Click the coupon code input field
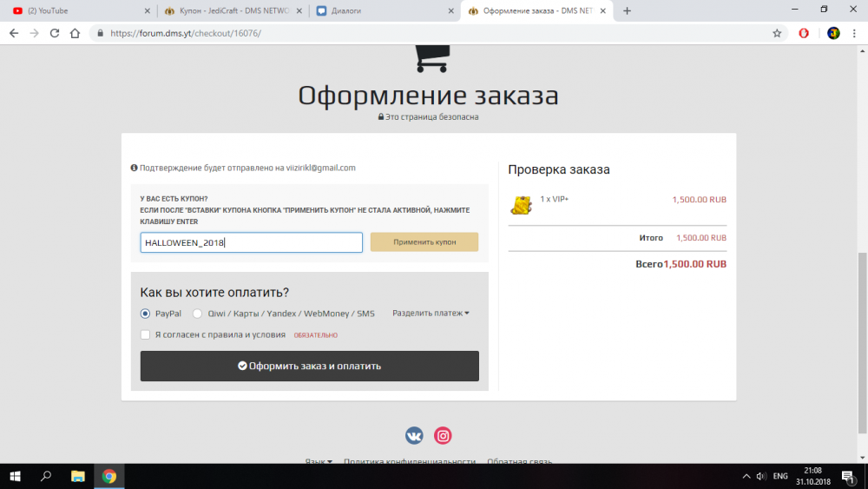 (252, 242)
